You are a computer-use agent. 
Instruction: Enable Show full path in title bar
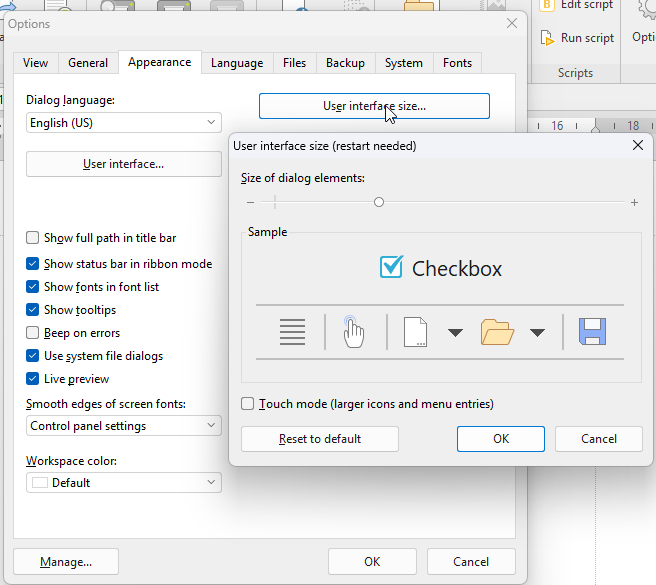(34, 238)
